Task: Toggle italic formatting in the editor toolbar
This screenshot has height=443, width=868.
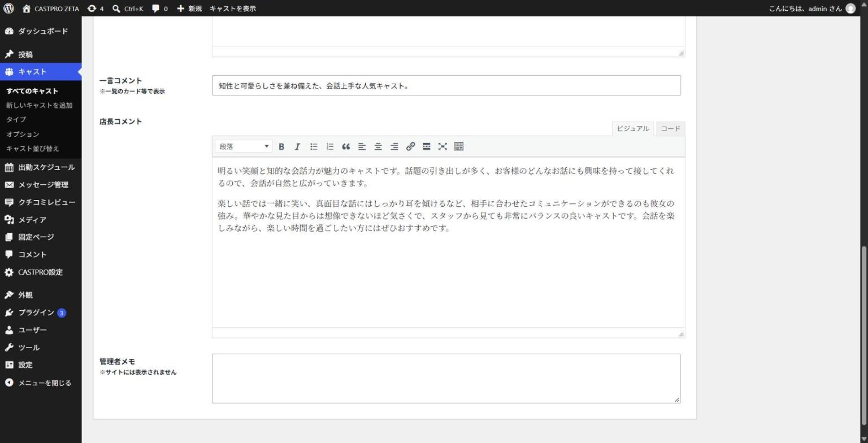Action: pyautogui.click(x=297, y=146)
